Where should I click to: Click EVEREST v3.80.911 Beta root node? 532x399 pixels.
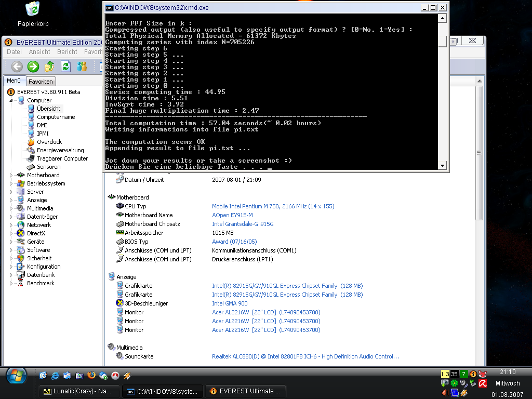[48, 92]
